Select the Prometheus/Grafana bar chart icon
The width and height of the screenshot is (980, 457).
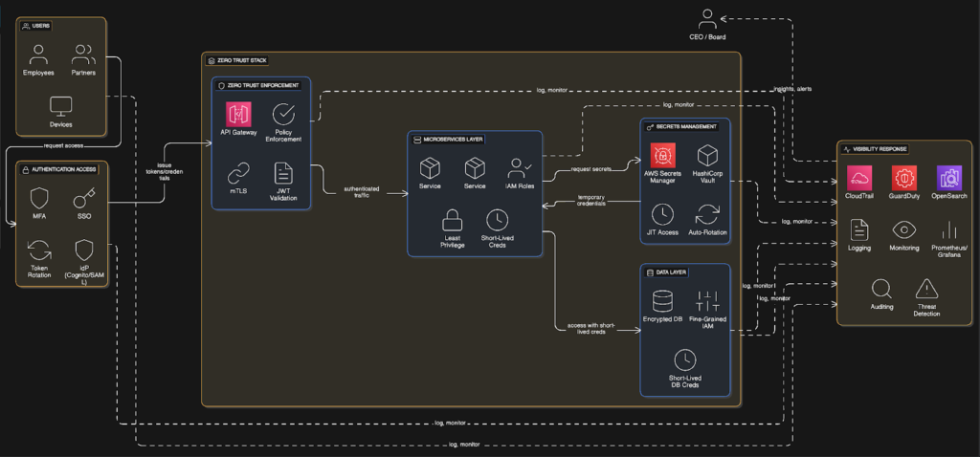pos(949,230)
